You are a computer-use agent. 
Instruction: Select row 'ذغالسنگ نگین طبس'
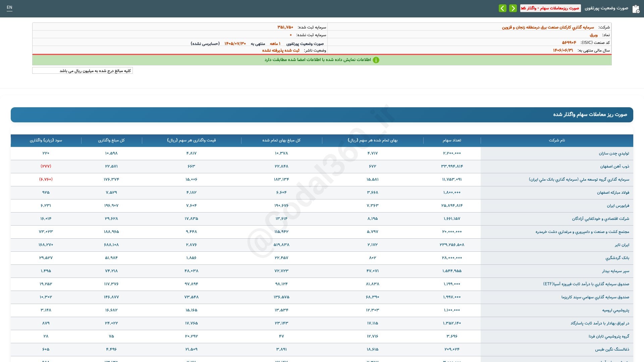coord(322,350)
